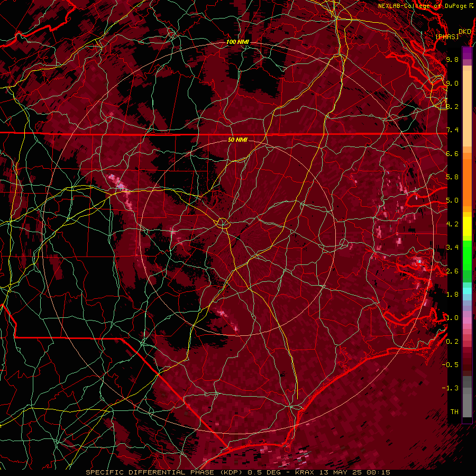Viewport: 476px width, 476px height.
Task: Click the KRAX station ID in the caption
Action: (x=305, y=472)
